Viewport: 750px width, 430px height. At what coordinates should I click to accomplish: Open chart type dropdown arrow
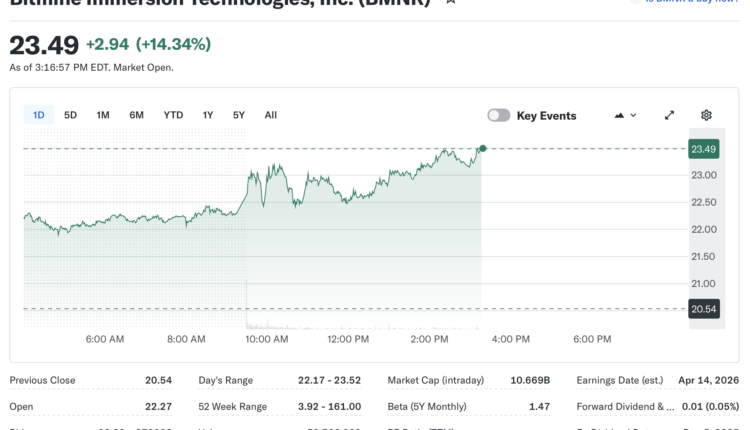pos(633,115)
